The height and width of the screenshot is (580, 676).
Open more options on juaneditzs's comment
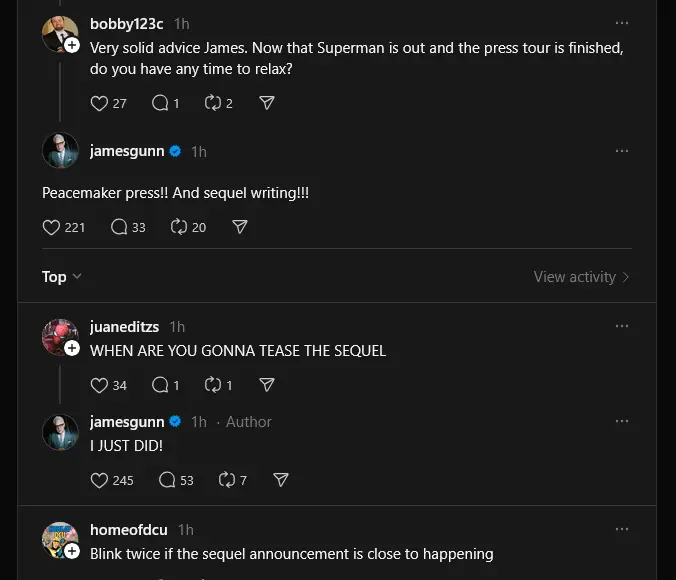pyautogui.click(x=622, y=326)
